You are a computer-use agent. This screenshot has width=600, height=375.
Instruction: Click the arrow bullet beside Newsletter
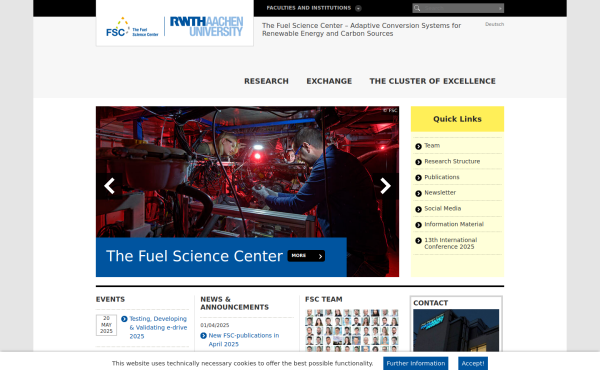pyautogui.click(x=418, y=193)
